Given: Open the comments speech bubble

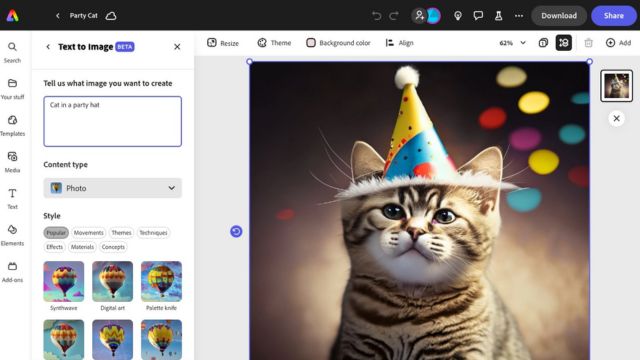Looking at the screenshot, I should [478, 16].
